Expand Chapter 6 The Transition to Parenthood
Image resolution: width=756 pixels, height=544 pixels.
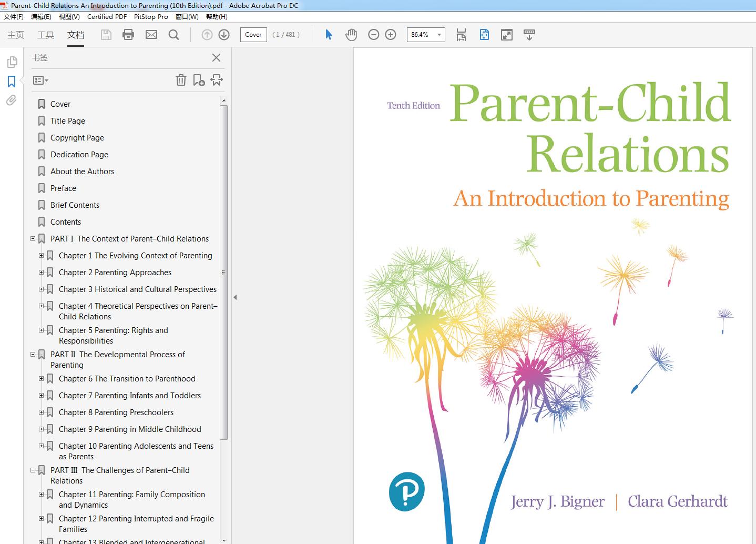(x=42, y=379)
